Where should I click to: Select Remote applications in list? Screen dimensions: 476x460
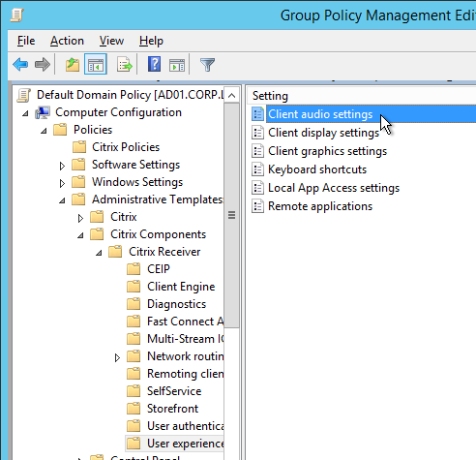pos(320,206)
